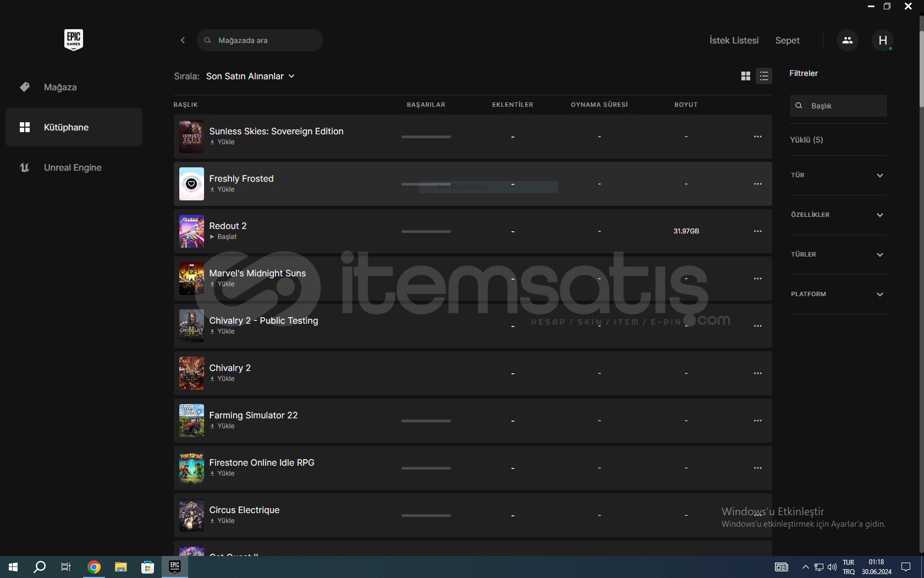Viewport: 924px width, 578px height.
Task: Open Microsoft Store from the taskbar
Action: click(147, 567)
